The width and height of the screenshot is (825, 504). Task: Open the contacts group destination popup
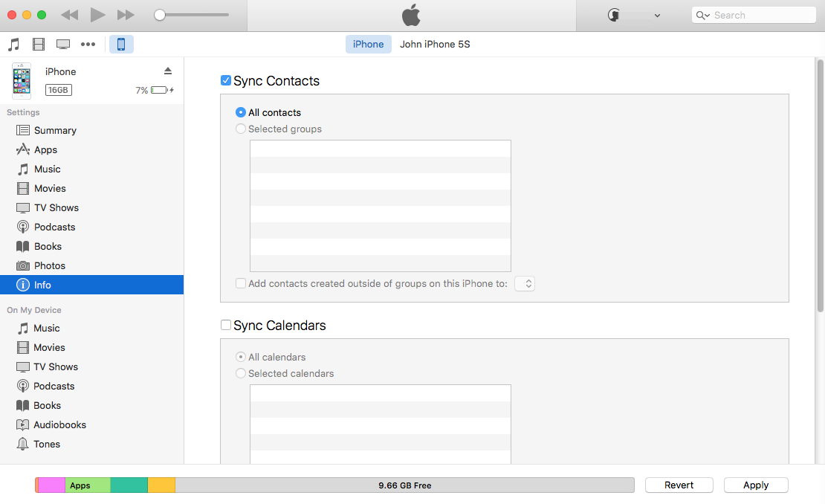(x=525, y=283)
